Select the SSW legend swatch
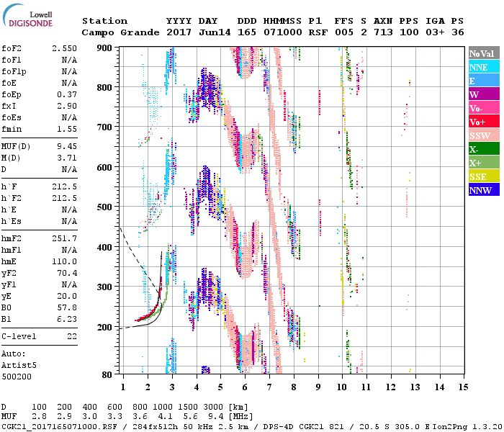504x432 pixels. [482, 136]
